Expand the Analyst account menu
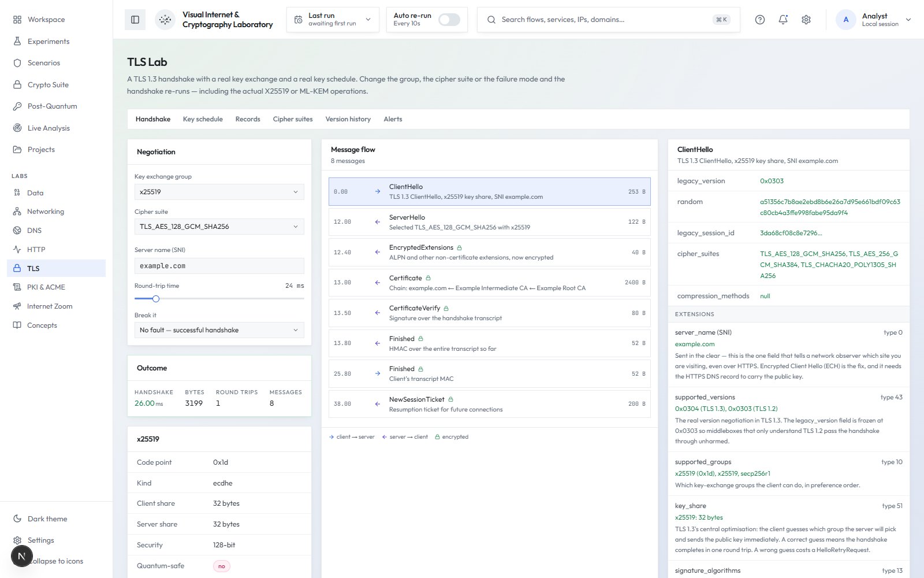This screenshot has width=924, height=578. click(x=873, y=20)
